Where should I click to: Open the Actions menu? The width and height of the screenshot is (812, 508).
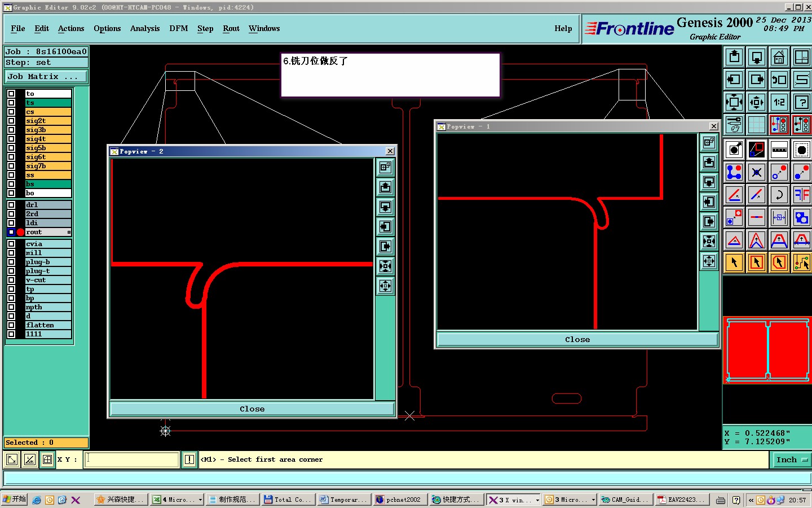click(71, 28)
